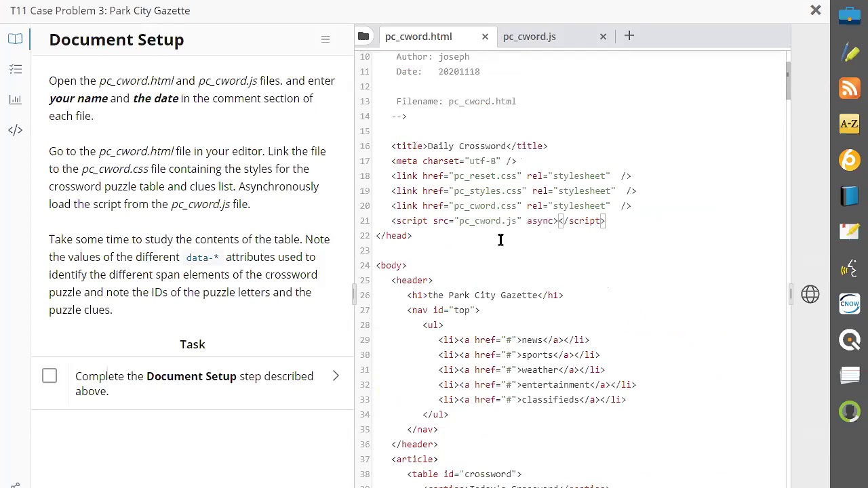The image size is (868, 488).
Task: Open the orange circular b app icon
Action: pos(850,160)
